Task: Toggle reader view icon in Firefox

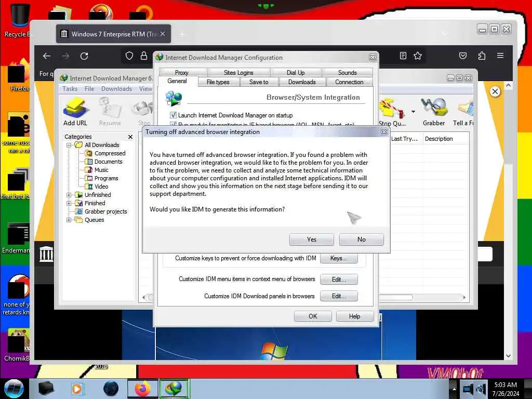Action: (x=403, y=56)
